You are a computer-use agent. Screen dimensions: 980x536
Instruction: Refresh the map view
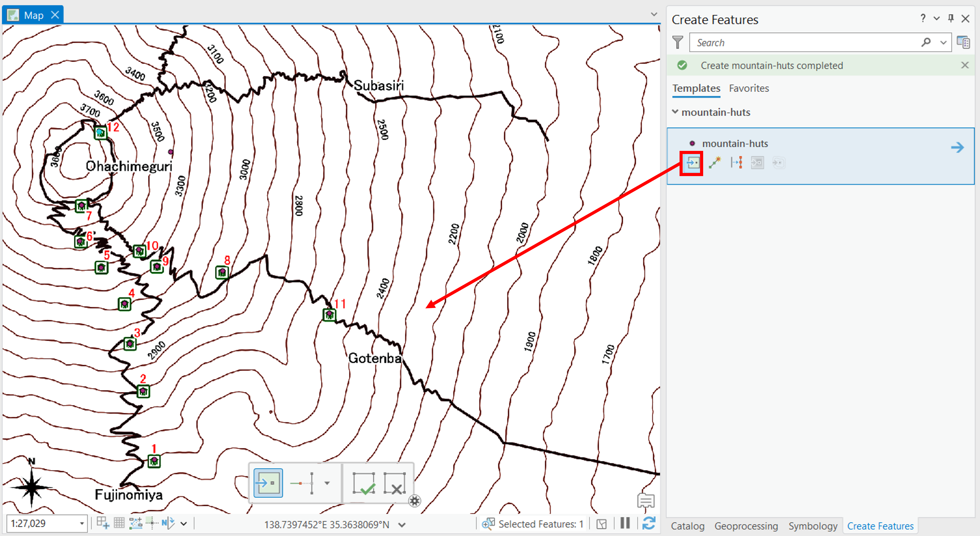click(649, 523)
